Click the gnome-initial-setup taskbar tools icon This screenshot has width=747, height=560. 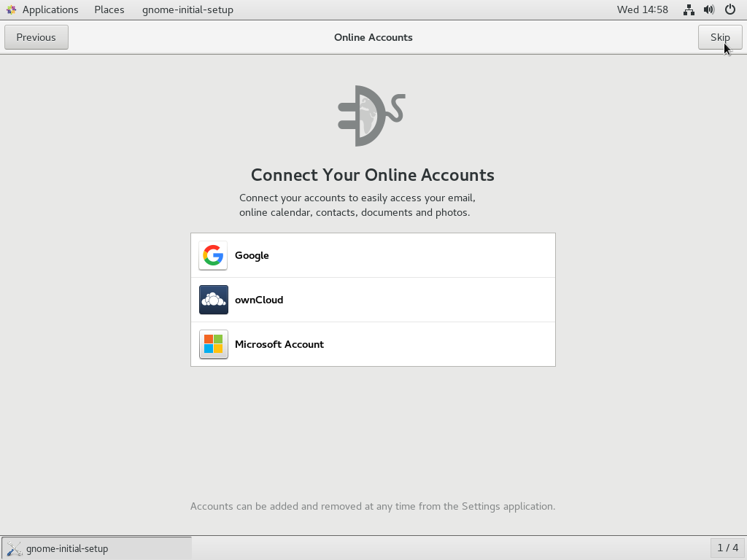(15, 548)
